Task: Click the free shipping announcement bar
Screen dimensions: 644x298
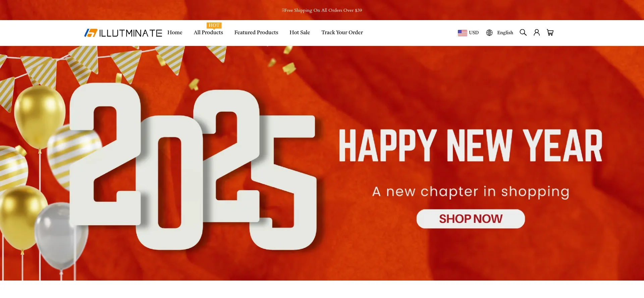Action: (322, 10)
